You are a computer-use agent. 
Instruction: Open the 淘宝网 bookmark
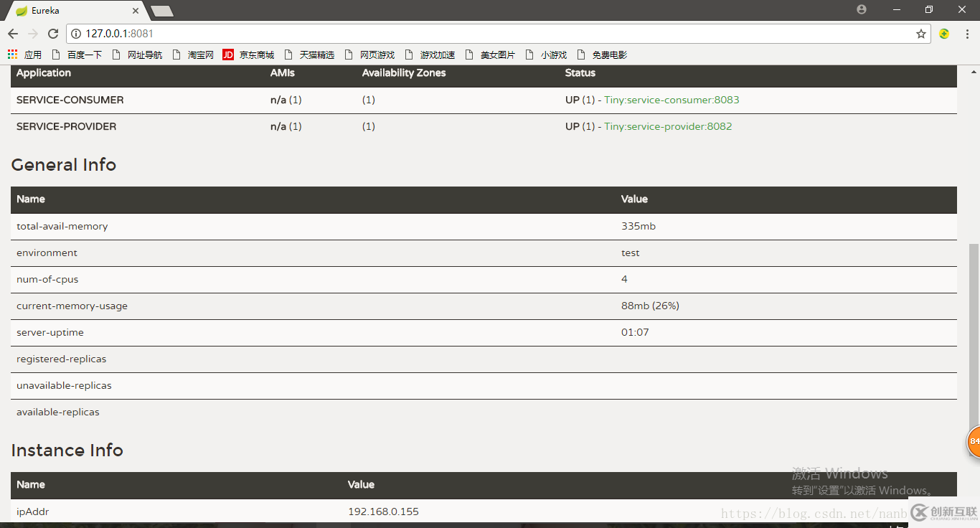pos(193,55)
